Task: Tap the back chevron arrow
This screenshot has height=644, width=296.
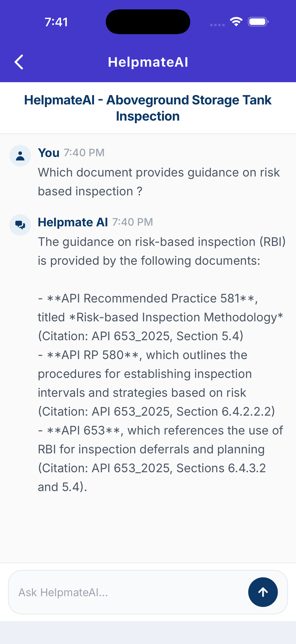Action: [19, 62]
